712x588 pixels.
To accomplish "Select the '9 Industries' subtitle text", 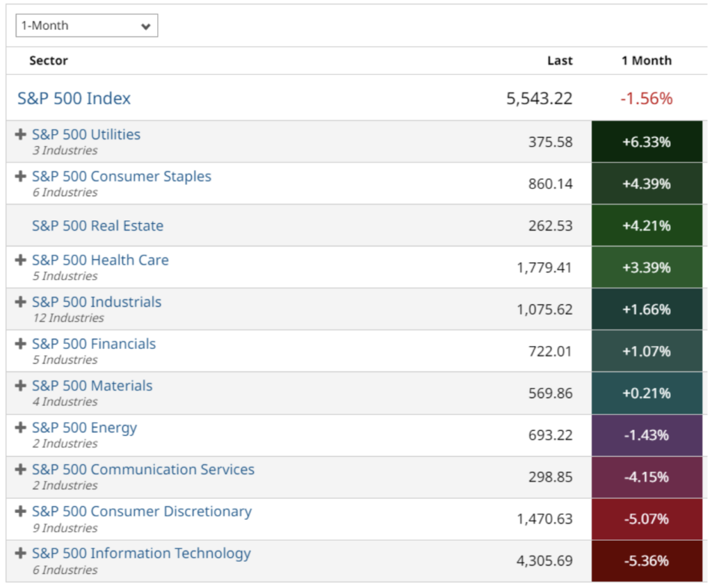I will pyautogui.click(x=65, y=528).
